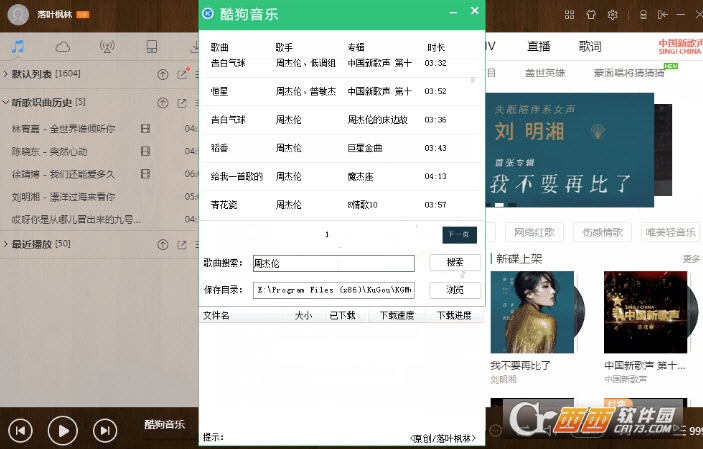Go to next page with 下一页 button
The height and width of the screenshot is (449, 703).
click(x=459, y=235)
